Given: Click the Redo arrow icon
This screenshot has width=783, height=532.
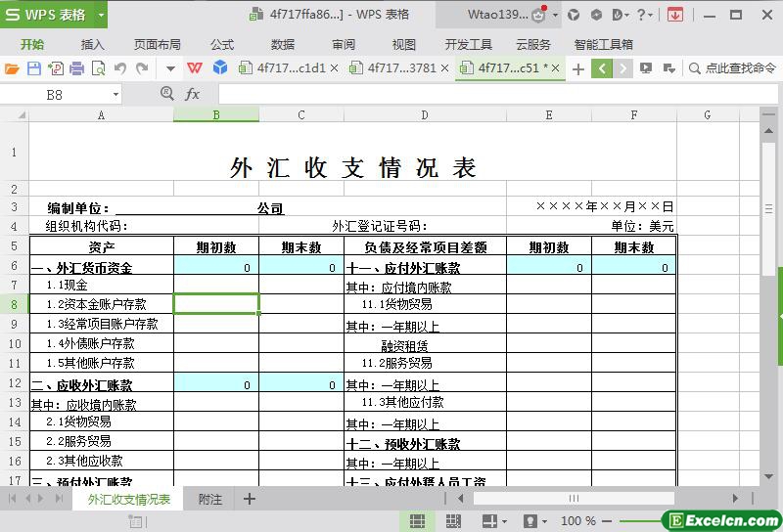Looking at the screenshot, I should [x=143, y=68].
